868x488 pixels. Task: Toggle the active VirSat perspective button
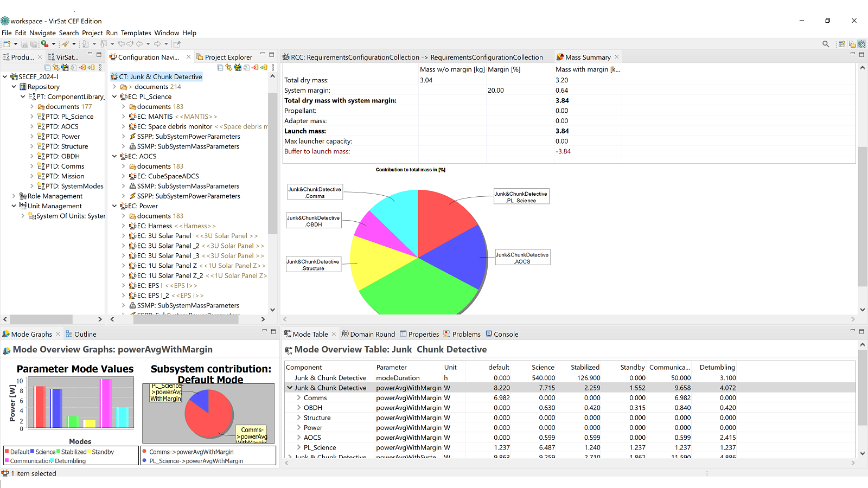click(x=862, y=44)
